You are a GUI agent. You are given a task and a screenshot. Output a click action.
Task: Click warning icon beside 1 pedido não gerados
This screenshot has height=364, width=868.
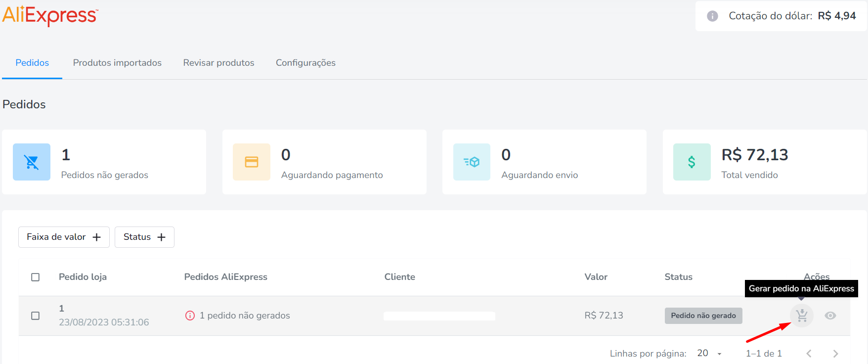click(190, 316)
